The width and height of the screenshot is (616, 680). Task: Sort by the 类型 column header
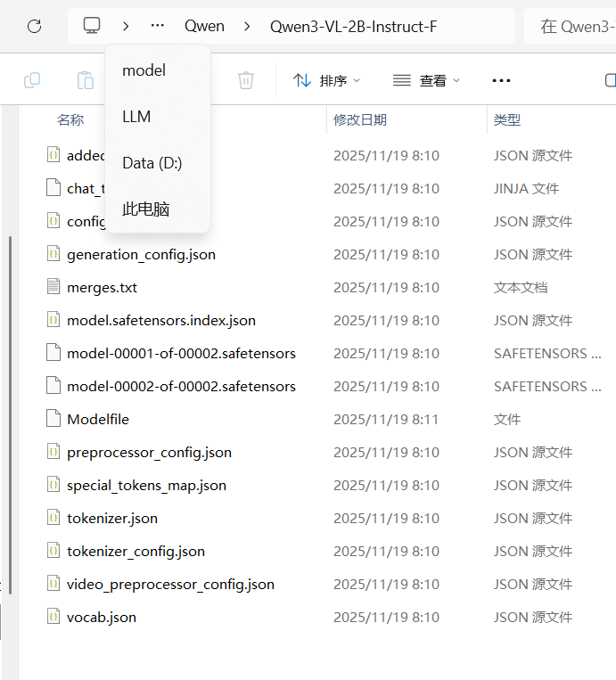pos(507,119)
